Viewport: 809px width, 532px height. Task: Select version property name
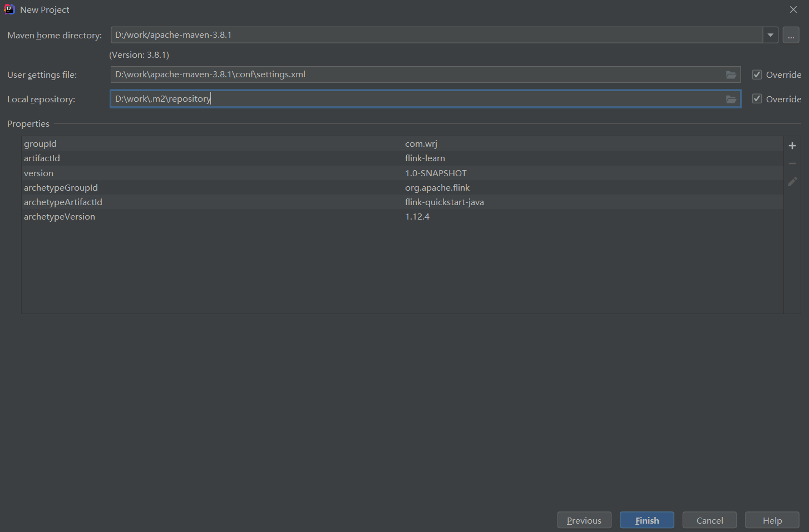point(38,173)
